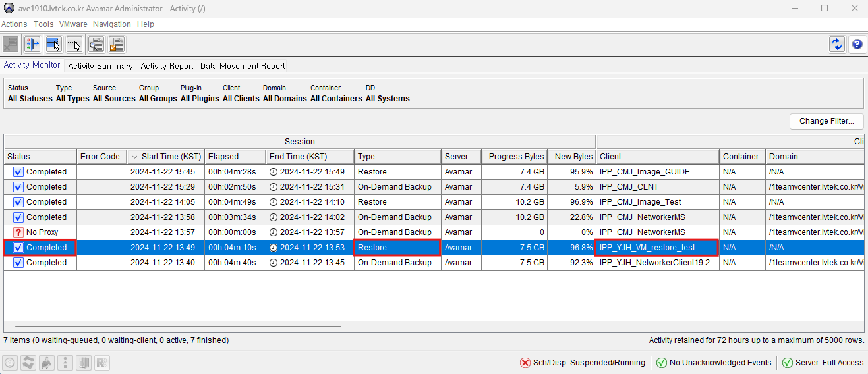
Task: Click the Type column header
Action: click(397, 157)
